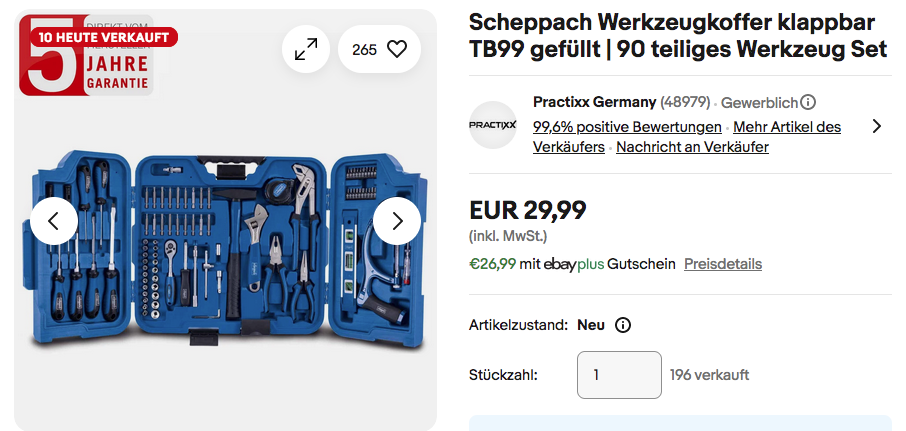Expand the product image to fullscreen
The image size is (906, 431).
click(306, 49)
